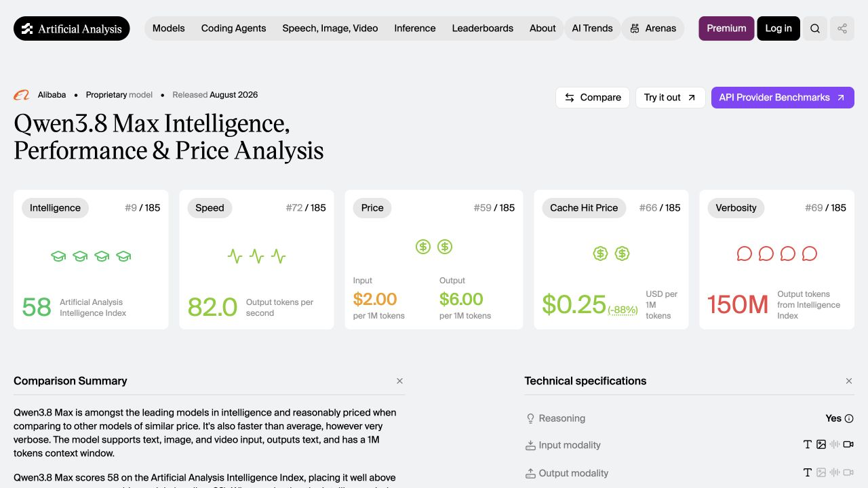Open the Leaderboards menu

pos(483,28)
